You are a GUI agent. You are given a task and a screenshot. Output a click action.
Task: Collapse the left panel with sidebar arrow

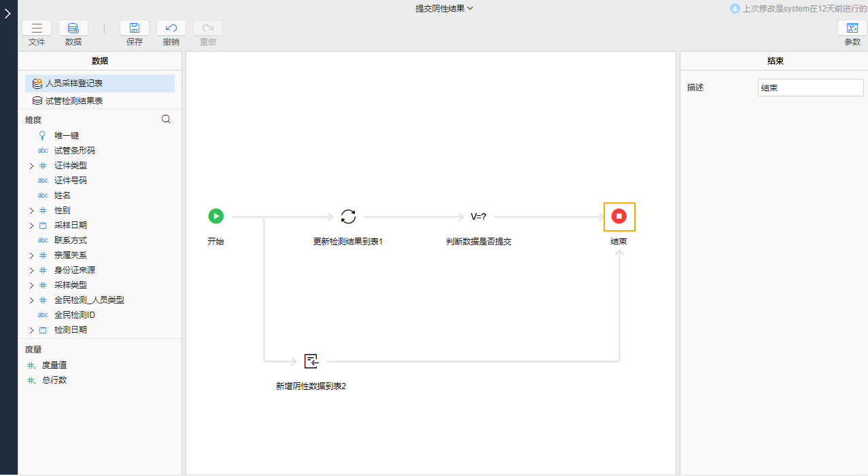pos(7,13)
